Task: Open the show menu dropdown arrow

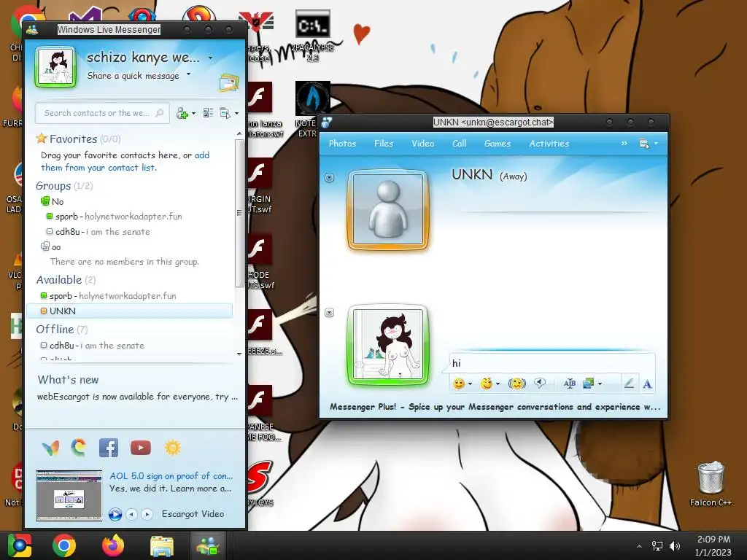Action: pyautogui.click(x=236, y=113)
